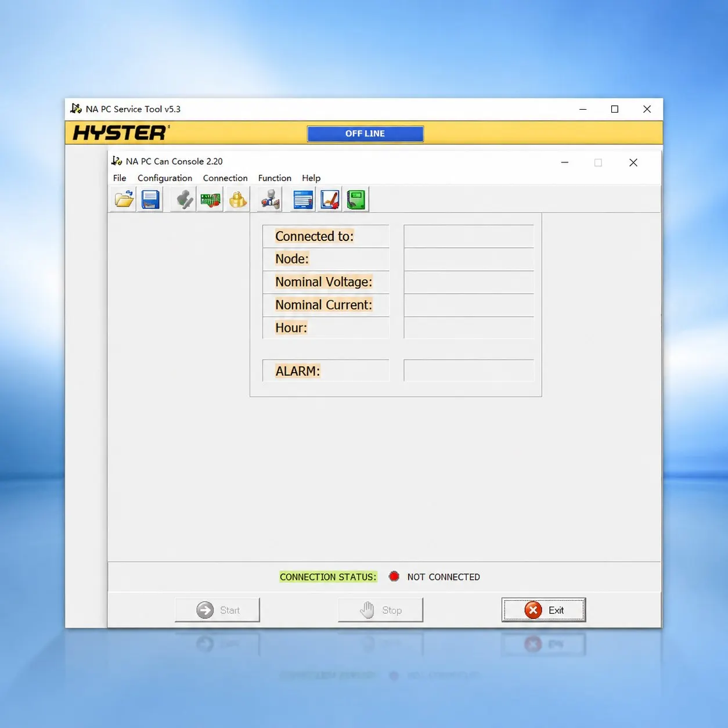Click the CONNECTION STATUS label
The image size is (728, 728).
[328, 577]
